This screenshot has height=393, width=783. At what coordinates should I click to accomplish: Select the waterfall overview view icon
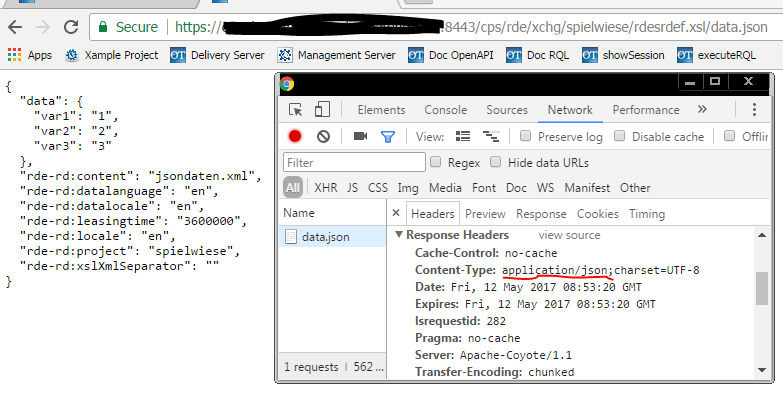point(491,136)
